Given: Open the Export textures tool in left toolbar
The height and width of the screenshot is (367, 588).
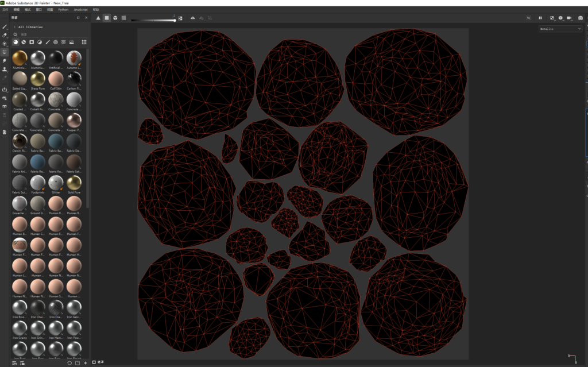Looking at the screenshot, I should click(x=5, y=90).
